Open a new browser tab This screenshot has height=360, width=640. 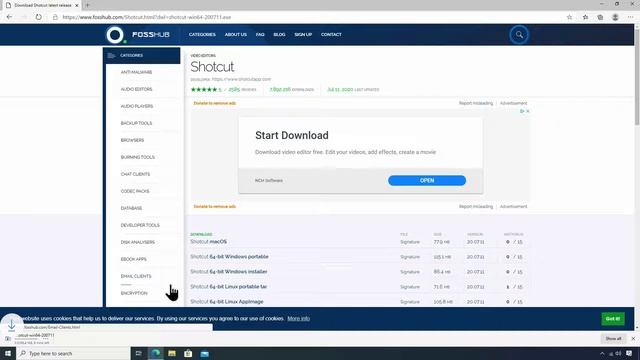click(87, 5)
